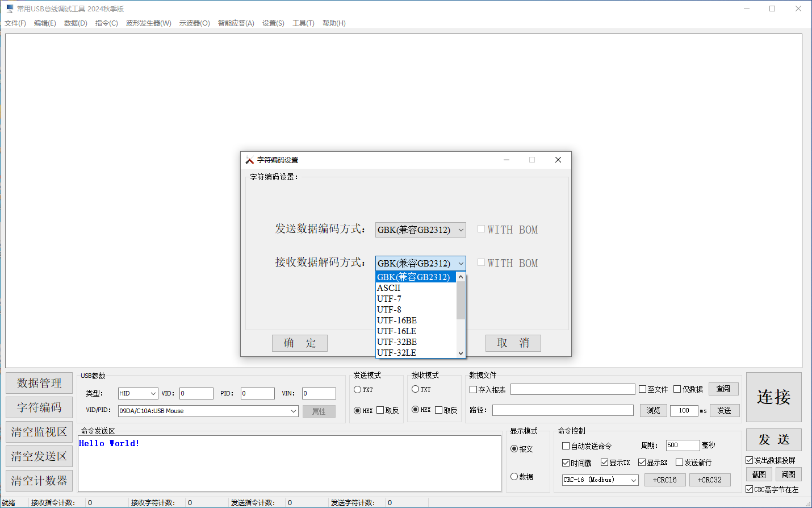Viewport: 812px width, 508px height.
Task: Select UTF-8 in the decoding dropdown list
Action: tap(389, 310)
